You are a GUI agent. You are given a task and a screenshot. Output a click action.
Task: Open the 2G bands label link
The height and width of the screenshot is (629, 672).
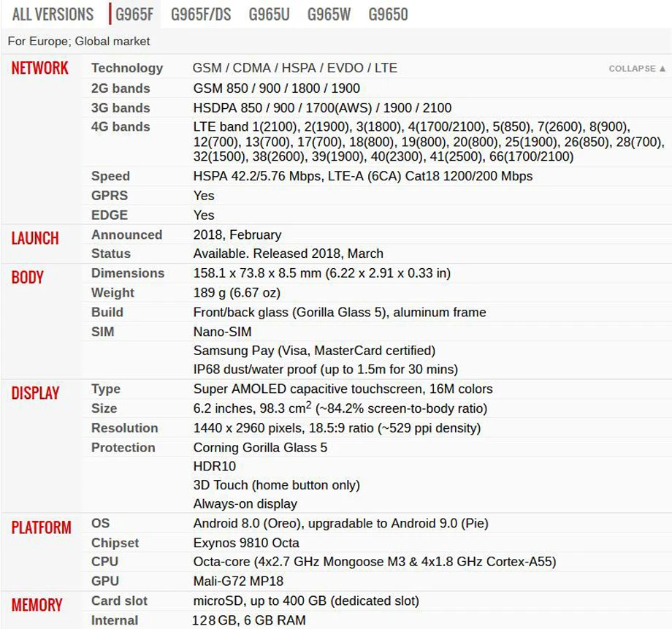tap(121, 88)
